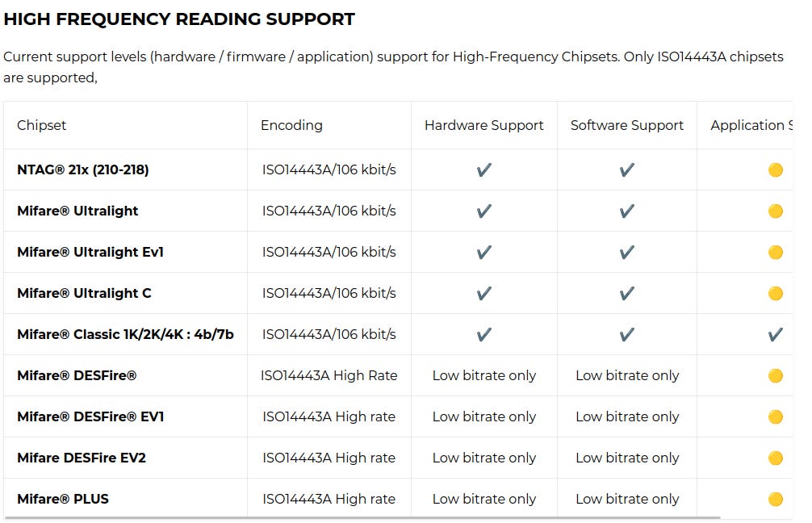The height and width of the screenshot is (523, 812).
Task: Click the yellow dot in Mifare Ultralight row
Action: [x=776, y=211]
